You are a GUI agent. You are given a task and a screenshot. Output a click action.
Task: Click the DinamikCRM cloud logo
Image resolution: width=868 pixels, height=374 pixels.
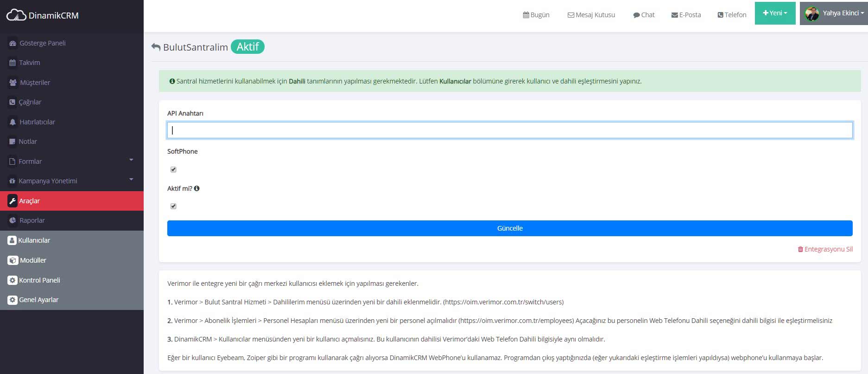coord(16,15)
